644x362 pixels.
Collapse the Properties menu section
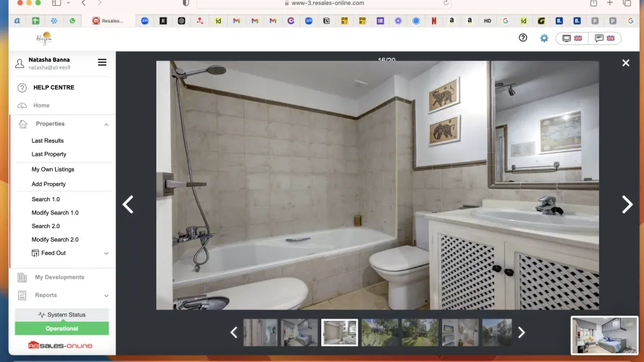coord(106,125)
